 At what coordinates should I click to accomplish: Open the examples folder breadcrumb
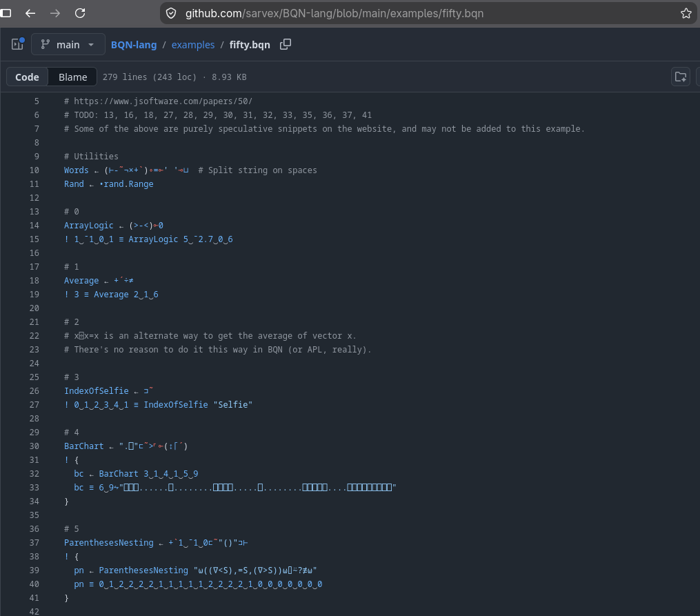193,45
